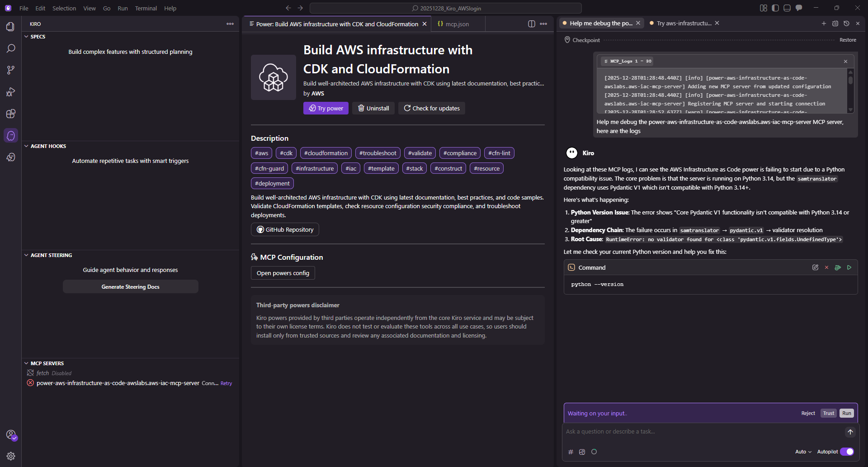The image size is (868, 467).
Task: Open the Extensions view in activity bar
Action: tap(11, 114)
